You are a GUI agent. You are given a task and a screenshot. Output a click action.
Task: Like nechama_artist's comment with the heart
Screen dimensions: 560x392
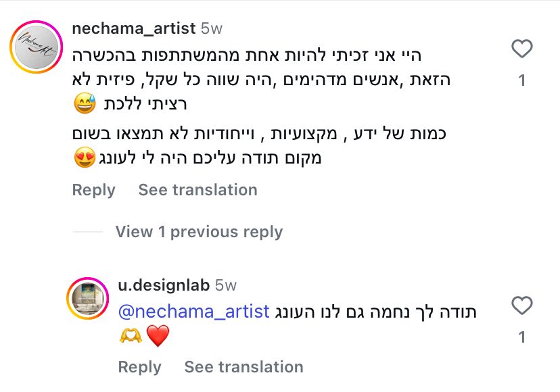521,49
